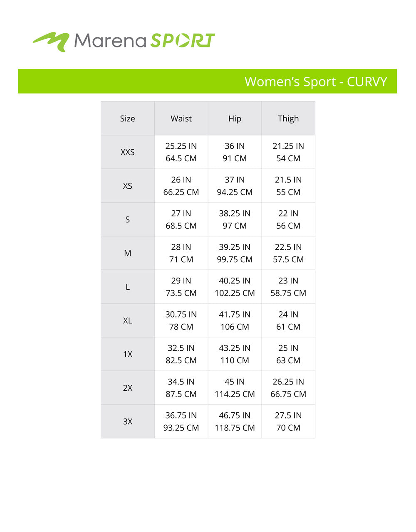The height and width of the screenshot is (532, 416).
Task: Click the Marena SPORT brand text
Action: click(144, 41)
